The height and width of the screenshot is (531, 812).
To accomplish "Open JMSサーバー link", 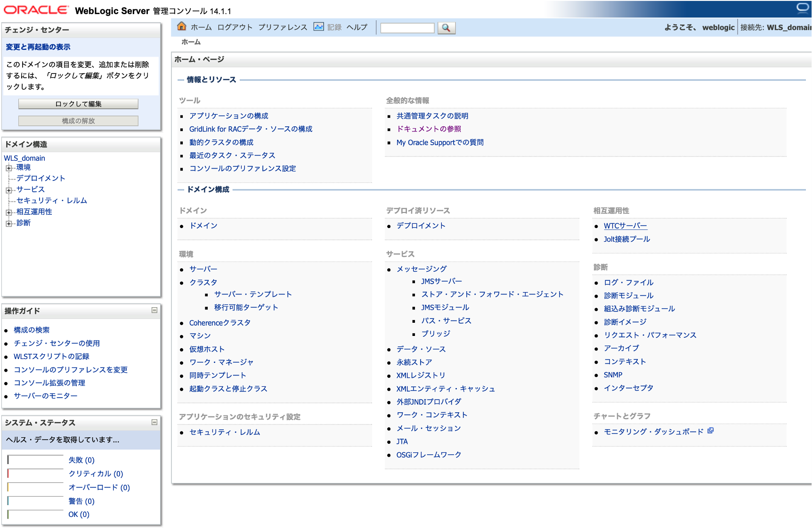I will pos(442,281).
